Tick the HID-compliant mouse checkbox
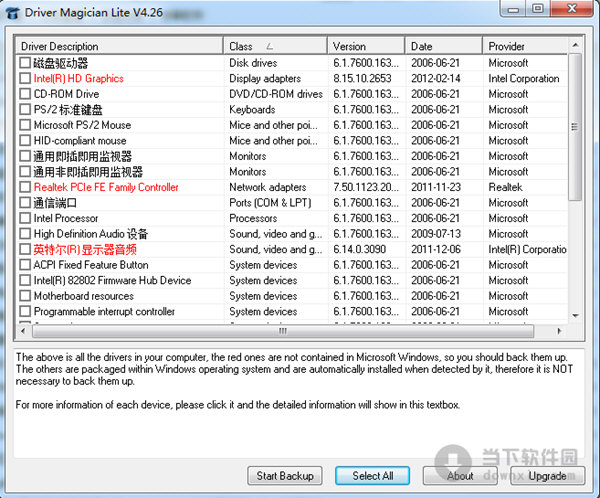This screenshot has width=600, height=498. pyautogui.click(x=25, y=140)
